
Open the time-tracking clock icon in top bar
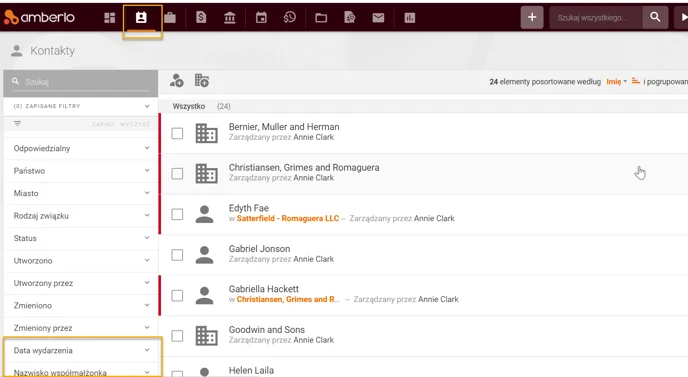click(x=290, y=18)
